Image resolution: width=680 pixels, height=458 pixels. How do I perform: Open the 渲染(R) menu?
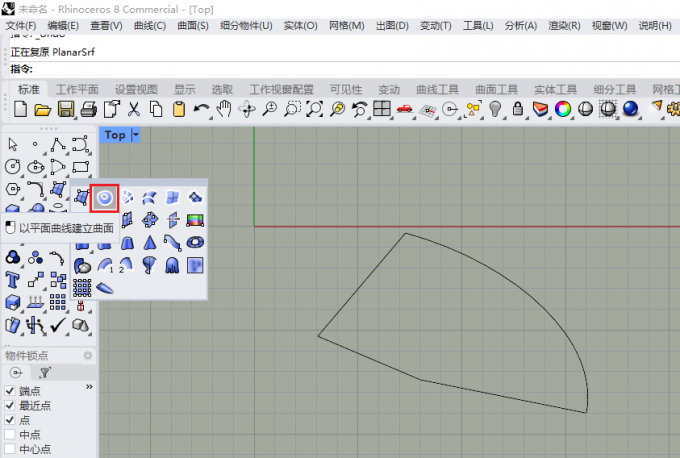pyautogui.click(x=564, y=26)
